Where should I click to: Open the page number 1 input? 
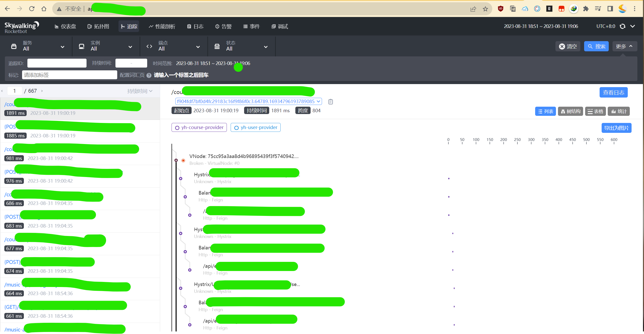[14, 91]
